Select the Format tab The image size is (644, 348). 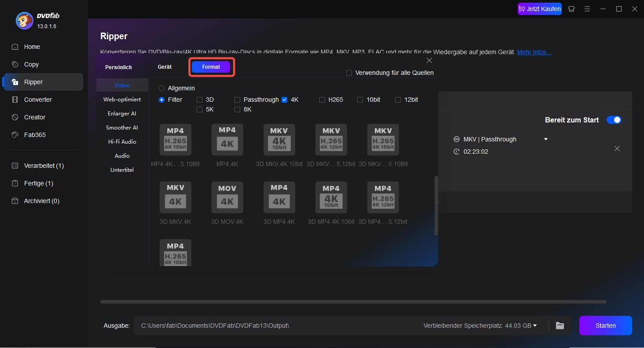[211, 67]
